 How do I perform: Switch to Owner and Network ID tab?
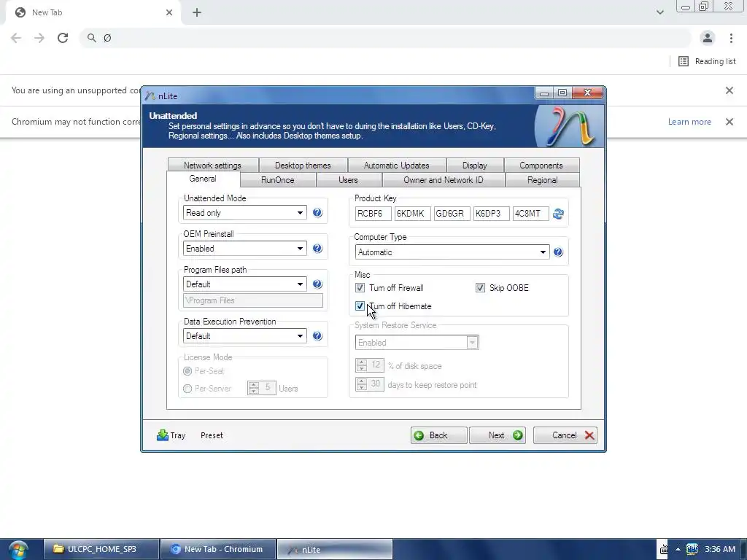444,180
